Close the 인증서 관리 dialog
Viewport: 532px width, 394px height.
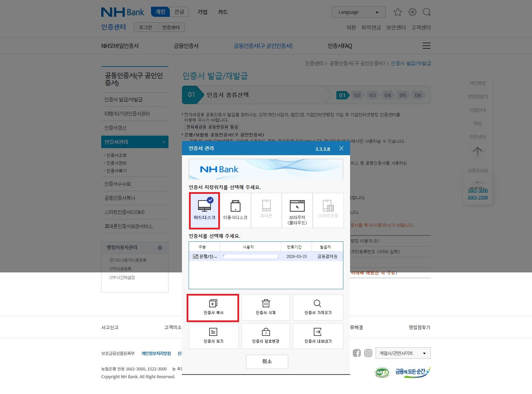[x=341, y=148]
